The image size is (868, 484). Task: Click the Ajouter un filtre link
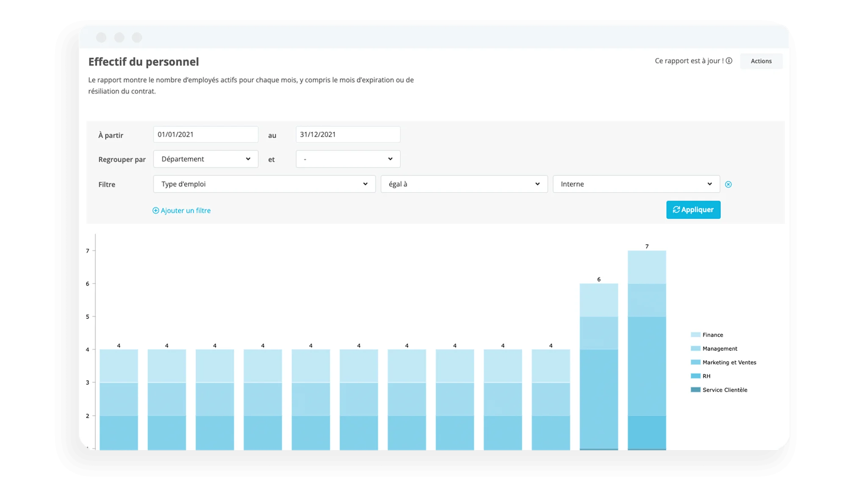click(186, 211)
